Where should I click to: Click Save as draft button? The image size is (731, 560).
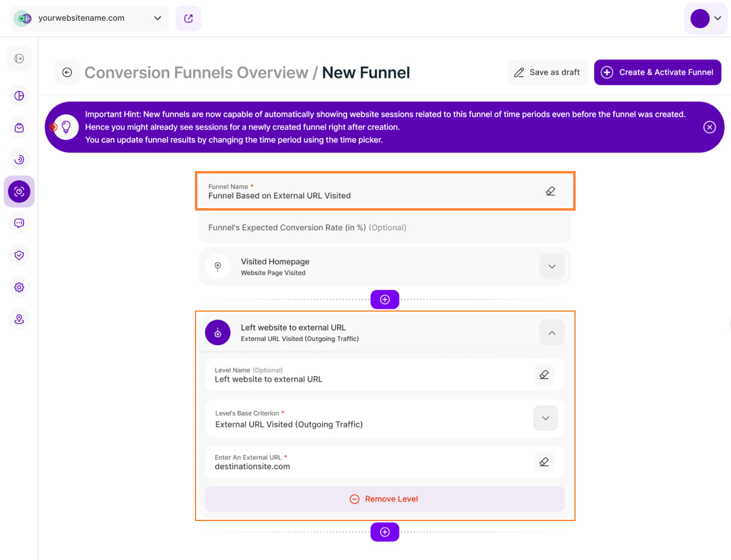[x=547, y=72]
